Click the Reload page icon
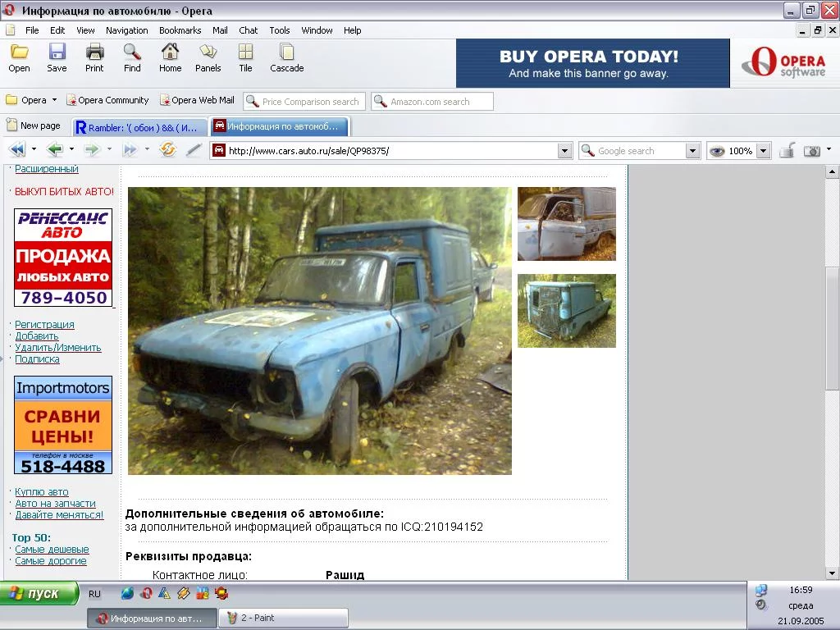This screenshot has height=630, width=840. (x=168, y=150)
